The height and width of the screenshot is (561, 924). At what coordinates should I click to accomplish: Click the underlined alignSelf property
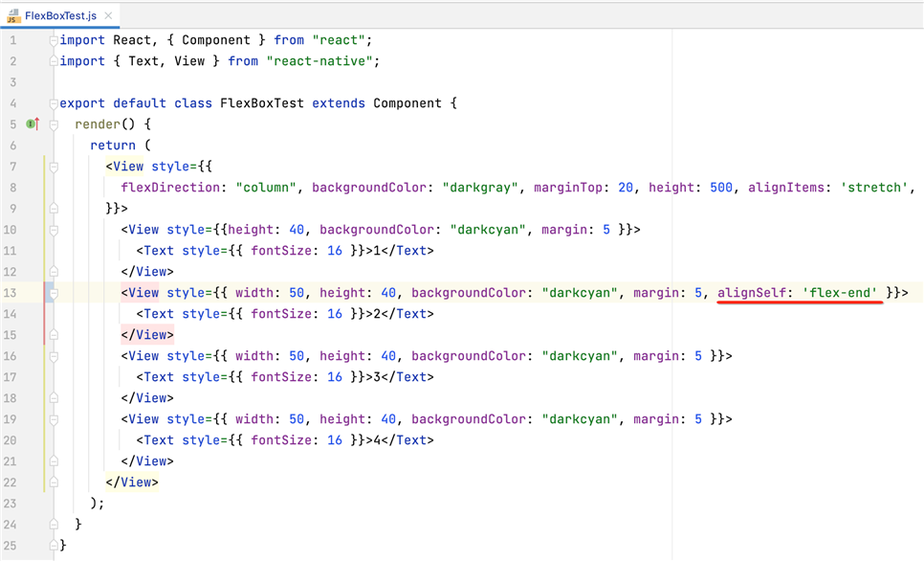click(x=752, y=293)
